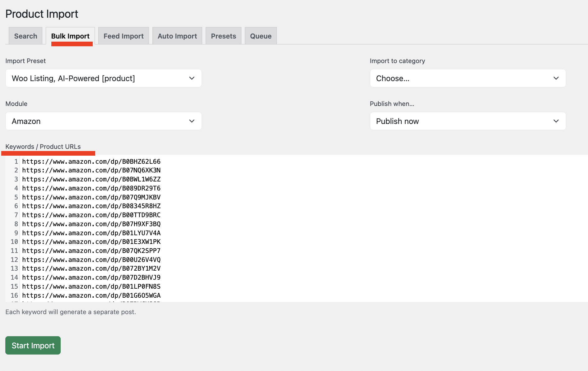This screenshot has width=588, height=371.
Task: Click URL line ending in B0BHZ62L66
Action: (x=91, y=162)
